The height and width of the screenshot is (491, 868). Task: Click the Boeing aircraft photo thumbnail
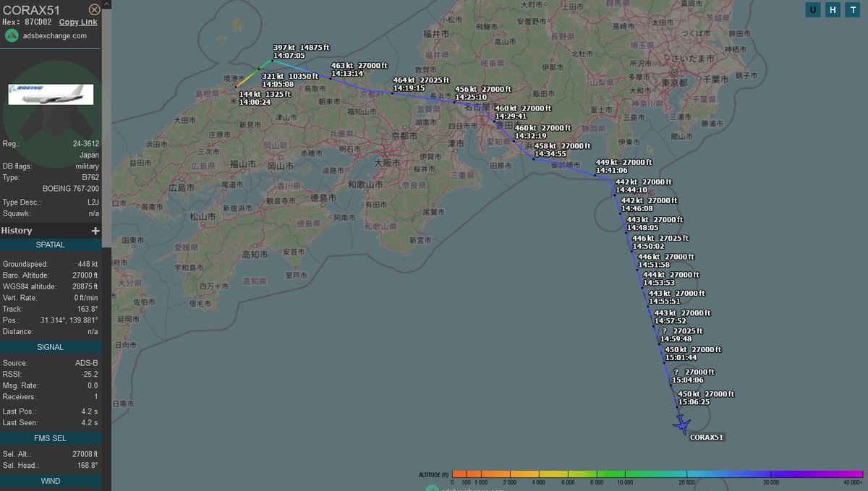pyautogui.click(x=51, y=94)
